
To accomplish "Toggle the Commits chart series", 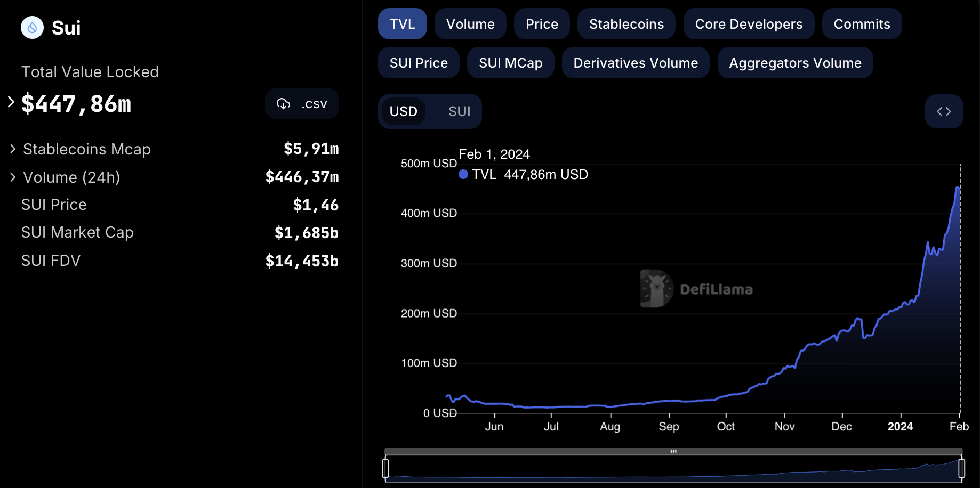I will pyautogui.click(x=862, y=24).
